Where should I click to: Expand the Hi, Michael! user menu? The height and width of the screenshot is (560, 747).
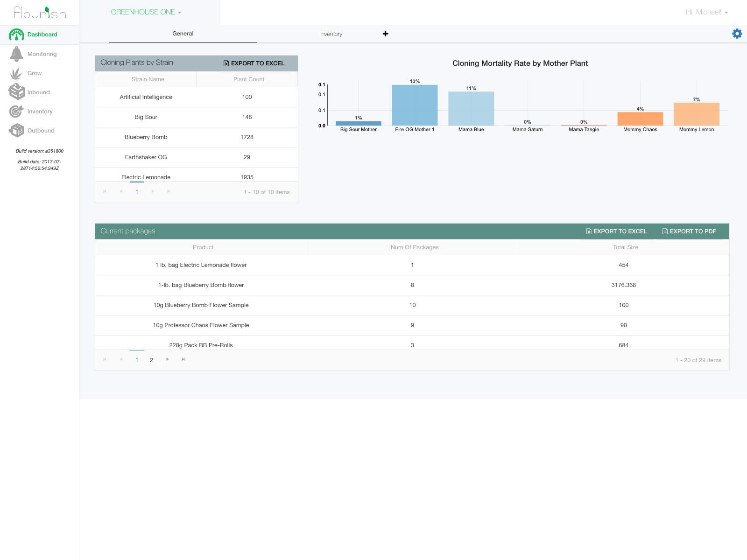coord(705,12)
